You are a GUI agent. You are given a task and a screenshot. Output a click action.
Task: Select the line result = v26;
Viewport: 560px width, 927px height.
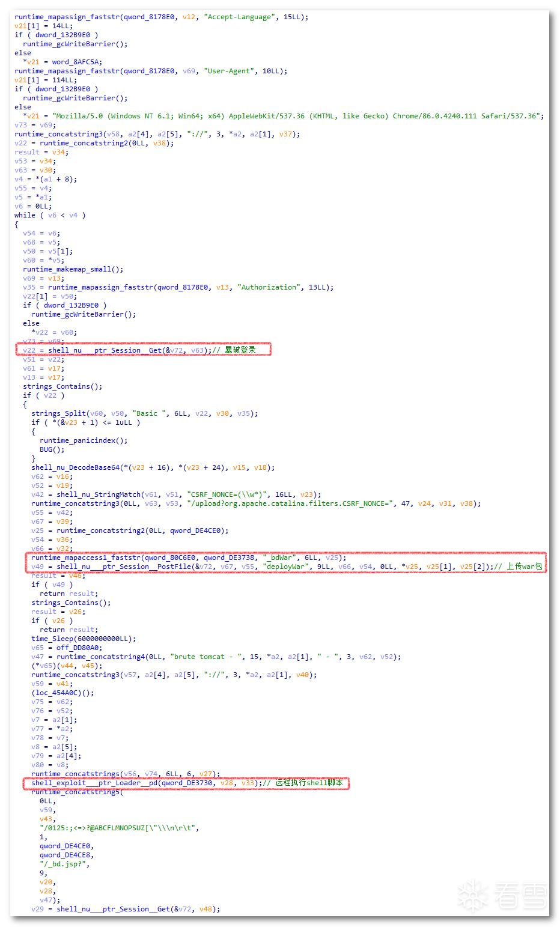click(x=58, y=612)
